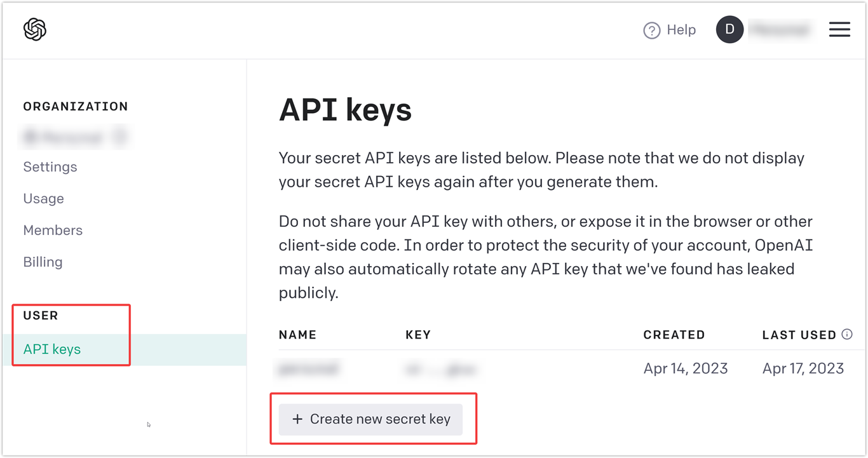
Task: Switch to the Usage section
Action: tap(43, 198)
